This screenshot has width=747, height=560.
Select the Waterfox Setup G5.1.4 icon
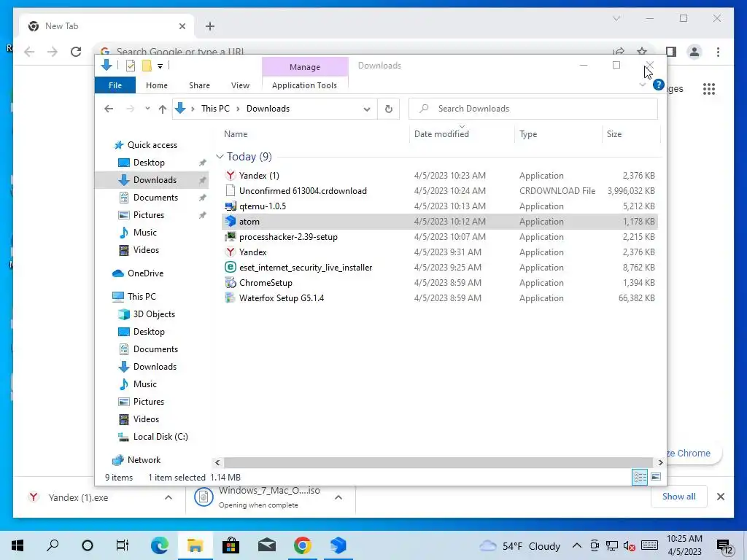[231, 297]
